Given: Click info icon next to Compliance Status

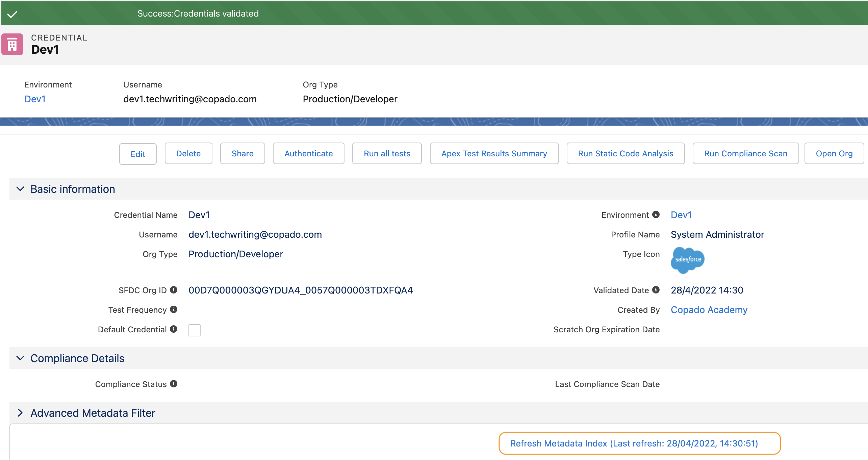Looking at the screenshot, I should coord(174,384).
